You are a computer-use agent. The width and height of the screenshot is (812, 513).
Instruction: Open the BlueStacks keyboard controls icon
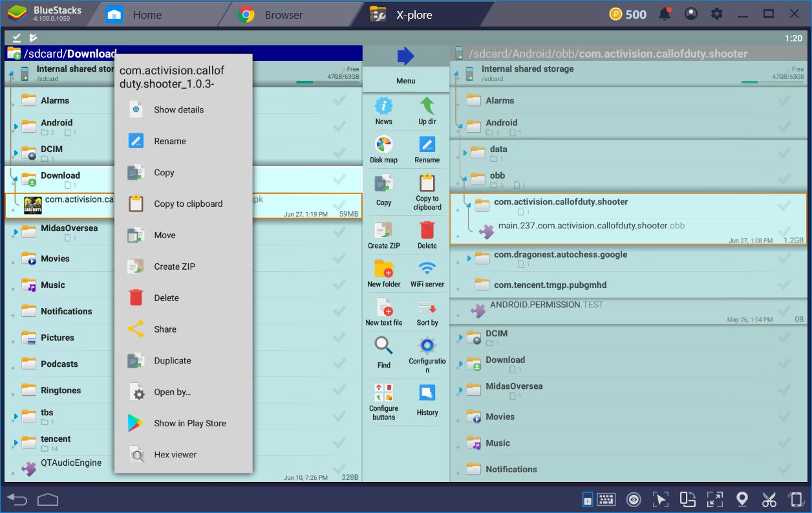coord(606,499)
